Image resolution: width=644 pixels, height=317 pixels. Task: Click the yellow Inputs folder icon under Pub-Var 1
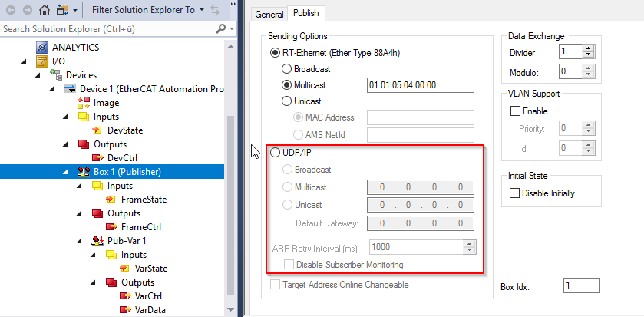(x=111, y=255)
